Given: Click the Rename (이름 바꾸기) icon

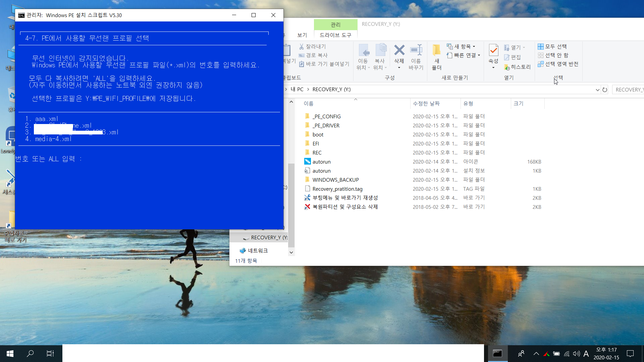Looking at the screenshot, I should [416, 50].
